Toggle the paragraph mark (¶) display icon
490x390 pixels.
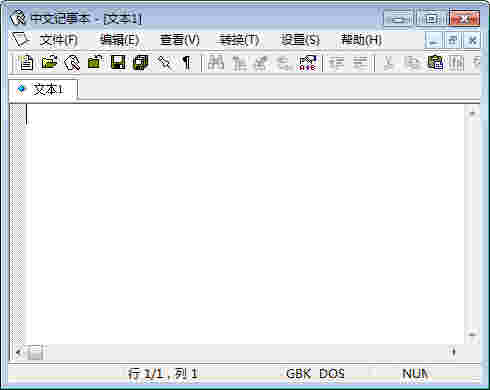(187, 63)
